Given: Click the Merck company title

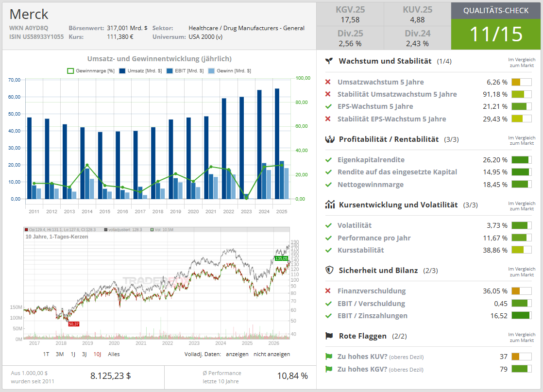Looking at the screenshot, I should [29, 14].
